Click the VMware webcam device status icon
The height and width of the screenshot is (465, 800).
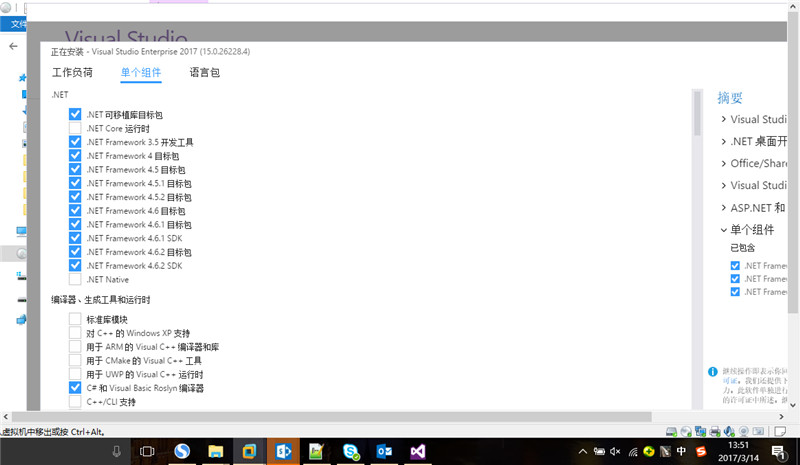point(744,431)
